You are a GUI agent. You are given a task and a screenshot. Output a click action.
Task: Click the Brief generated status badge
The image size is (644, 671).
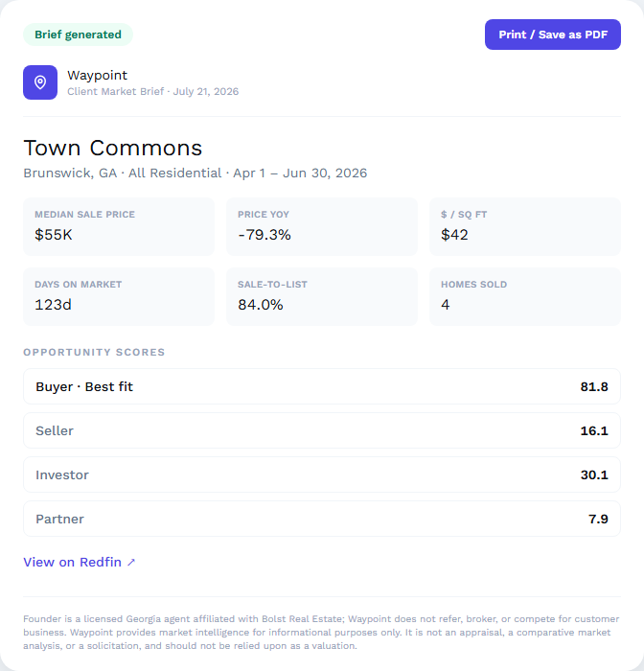[x=78, y=35]
